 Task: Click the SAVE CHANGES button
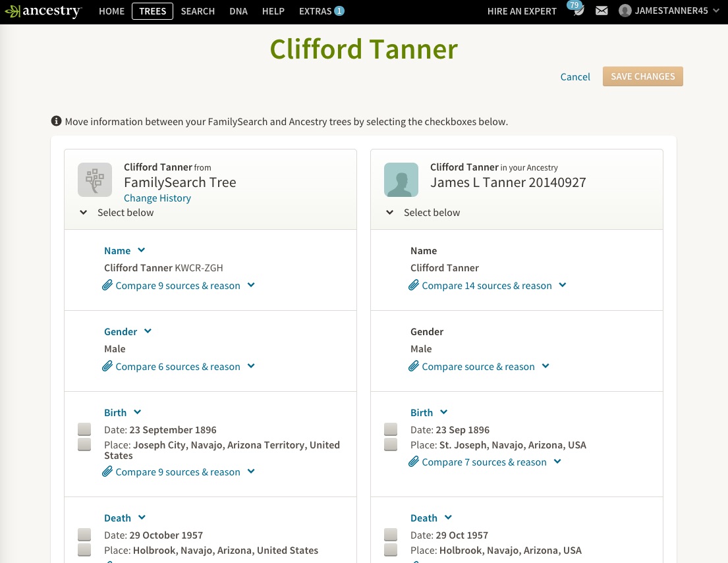pyautogui.click(x=642, y=76)
